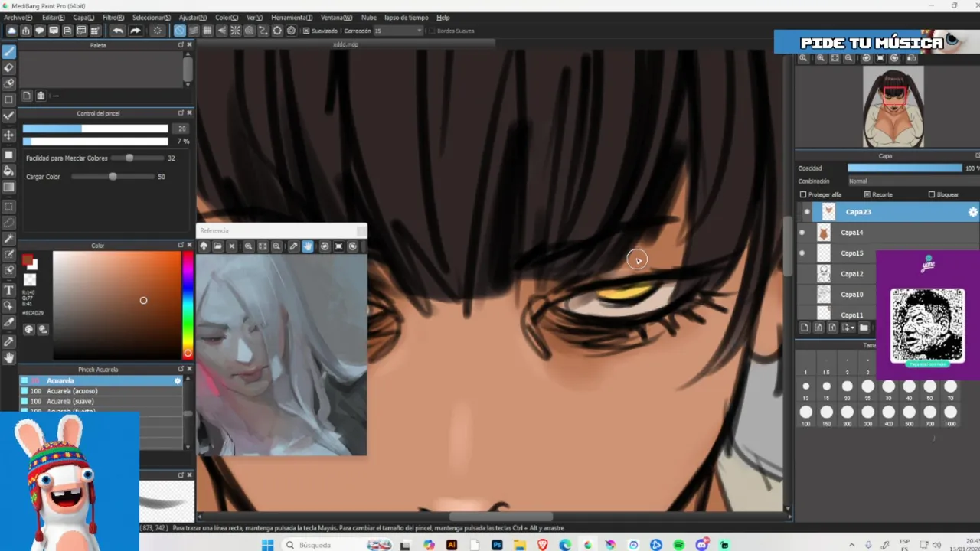Open the Windows Start button
980x551 pixels.
[267, 545]
